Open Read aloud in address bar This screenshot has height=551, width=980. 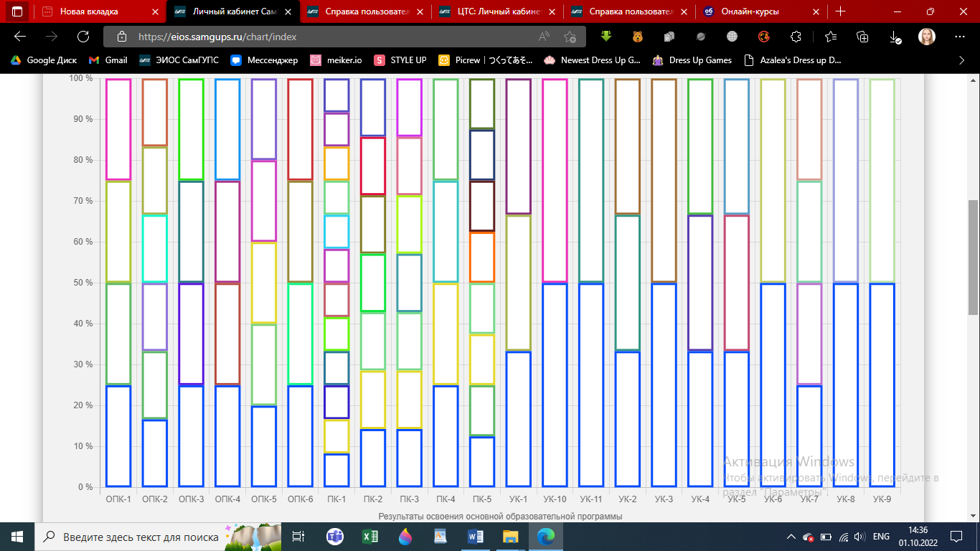[544, 37]
